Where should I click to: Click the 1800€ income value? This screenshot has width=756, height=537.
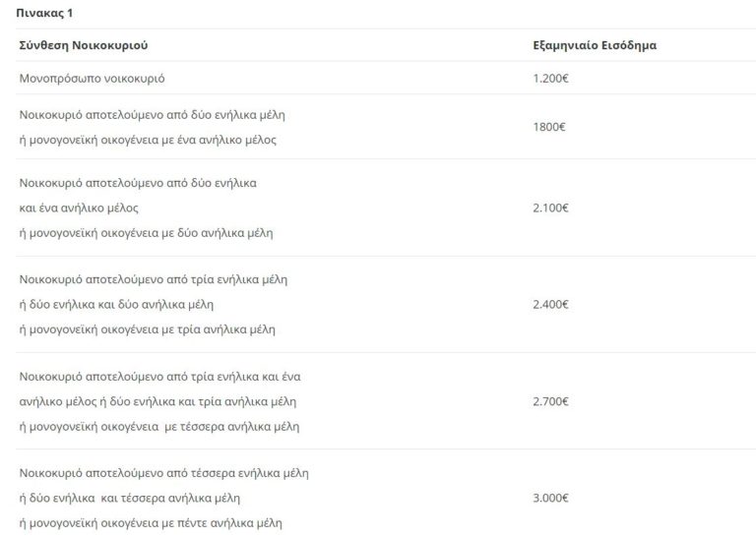[547, 127]
